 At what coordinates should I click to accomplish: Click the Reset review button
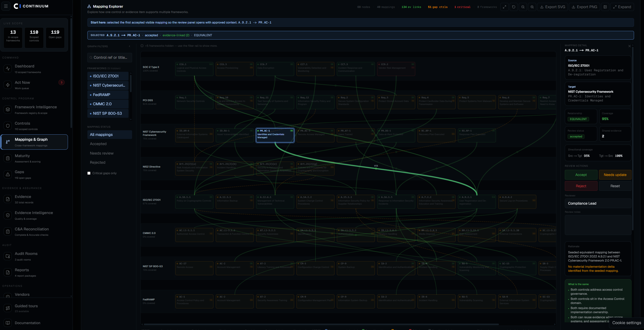click(x=615, y=186)
